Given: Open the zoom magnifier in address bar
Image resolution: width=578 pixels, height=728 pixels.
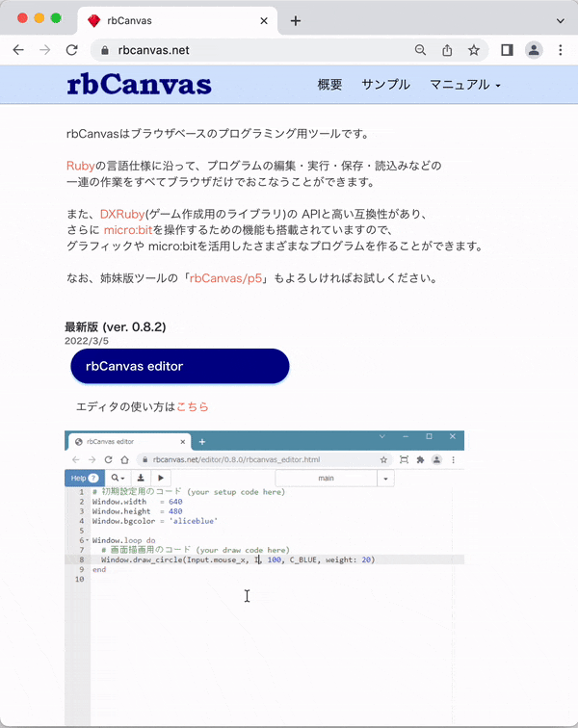Looking at the screenshot, I should point(420,50).
